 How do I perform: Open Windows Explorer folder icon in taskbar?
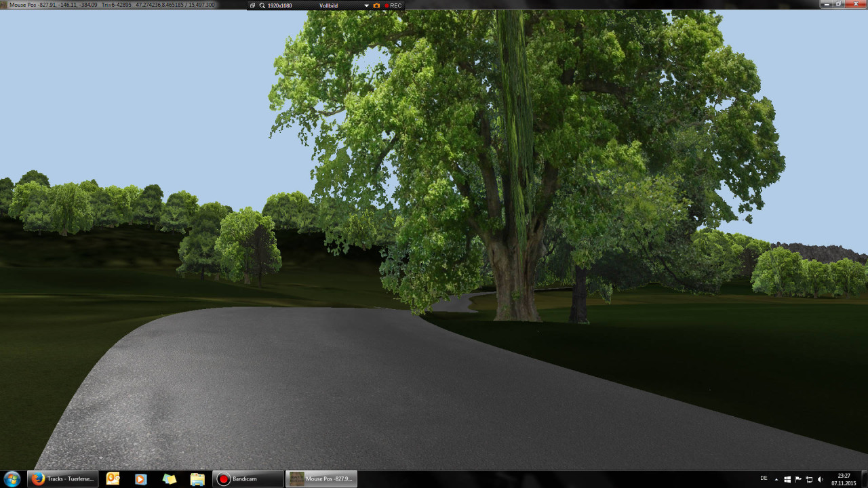coord(197,479)
